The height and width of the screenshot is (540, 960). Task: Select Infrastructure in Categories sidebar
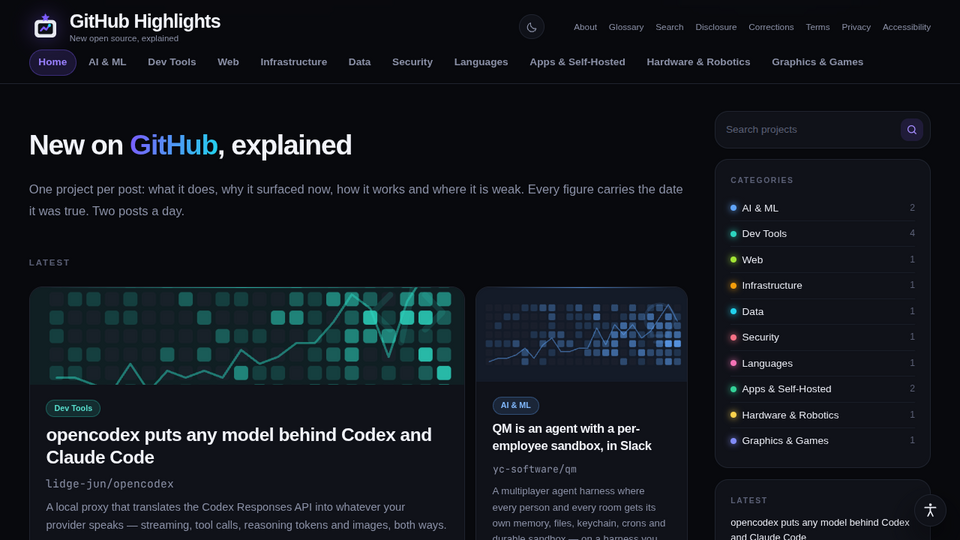822,285
